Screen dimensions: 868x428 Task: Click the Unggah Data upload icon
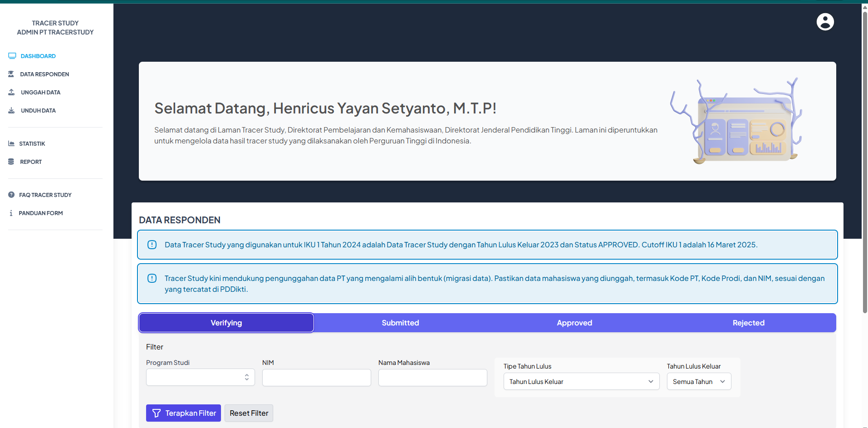pos(12,92)
